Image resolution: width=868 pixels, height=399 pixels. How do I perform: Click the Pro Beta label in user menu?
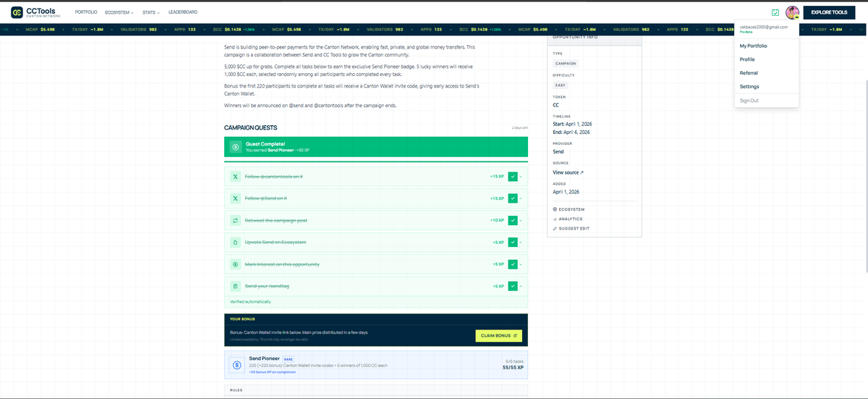point(746,33)
